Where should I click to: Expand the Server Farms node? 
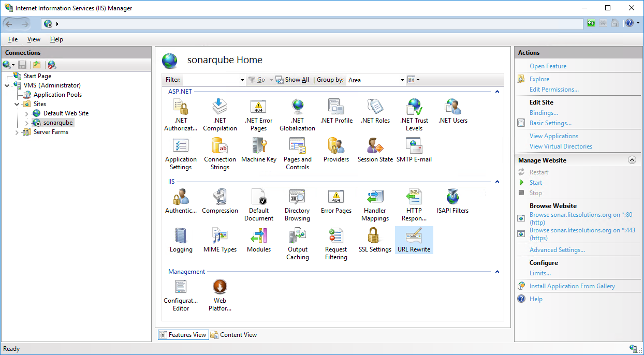coord(17,132)
